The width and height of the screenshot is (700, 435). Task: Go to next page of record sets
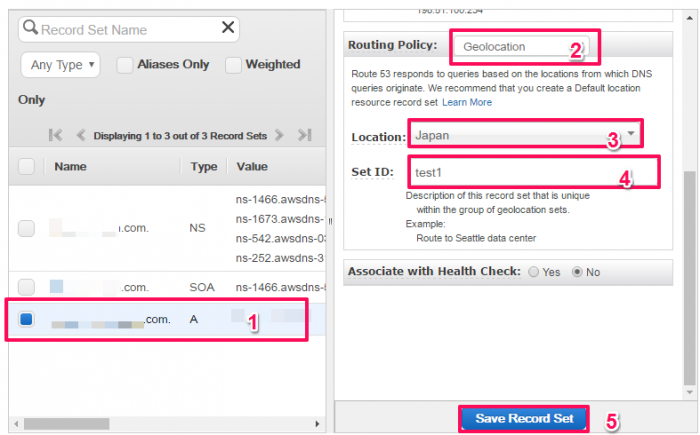(x=279, y=135)
